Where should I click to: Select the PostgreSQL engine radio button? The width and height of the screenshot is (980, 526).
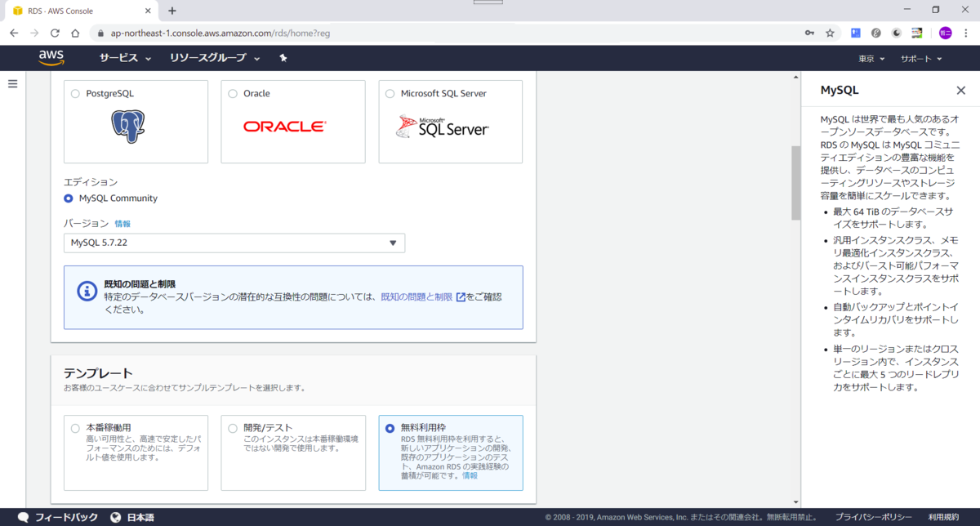point(76,93)
